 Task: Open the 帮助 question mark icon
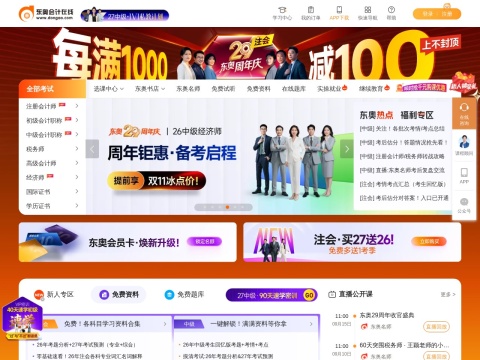click(391, 10)
